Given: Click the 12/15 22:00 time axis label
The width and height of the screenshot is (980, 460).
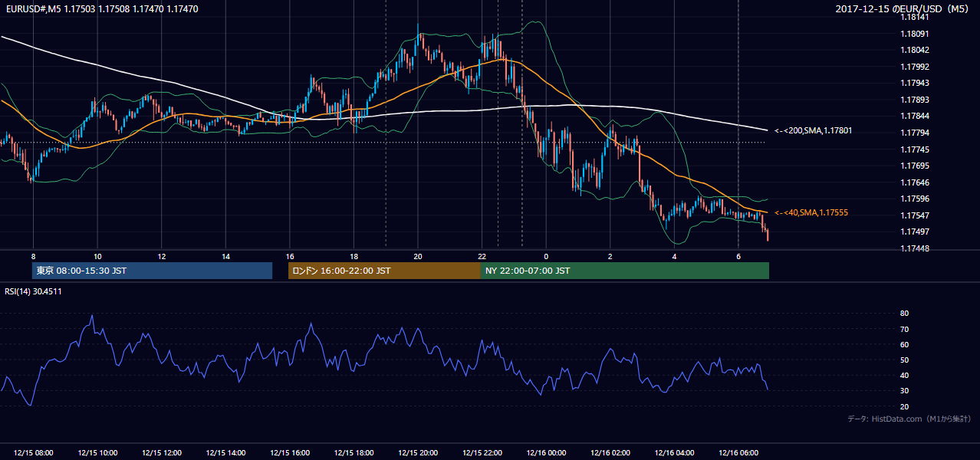Looking at the screenshot, I should point(482,453).
